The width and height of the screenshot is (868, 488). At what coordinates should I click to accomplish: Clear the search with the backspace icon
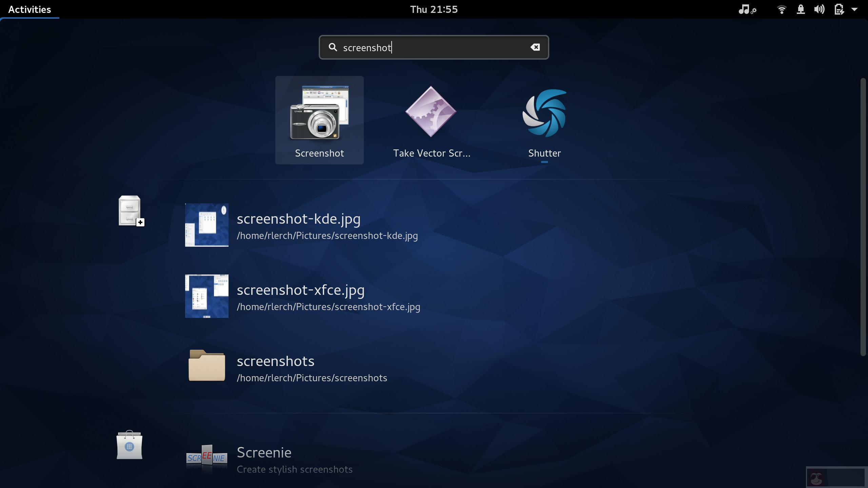coord(535,47)
